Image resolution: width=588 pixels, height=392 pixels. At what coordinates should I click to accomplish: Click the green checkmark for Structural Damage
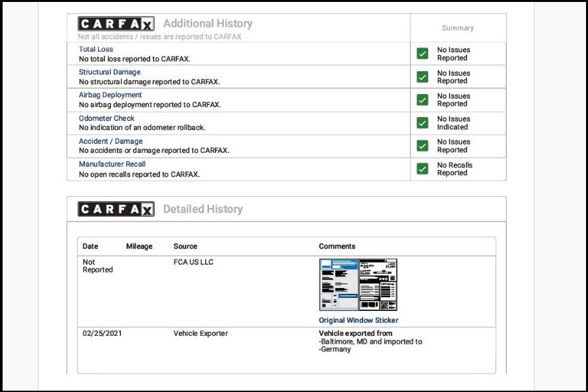[423, 77]
